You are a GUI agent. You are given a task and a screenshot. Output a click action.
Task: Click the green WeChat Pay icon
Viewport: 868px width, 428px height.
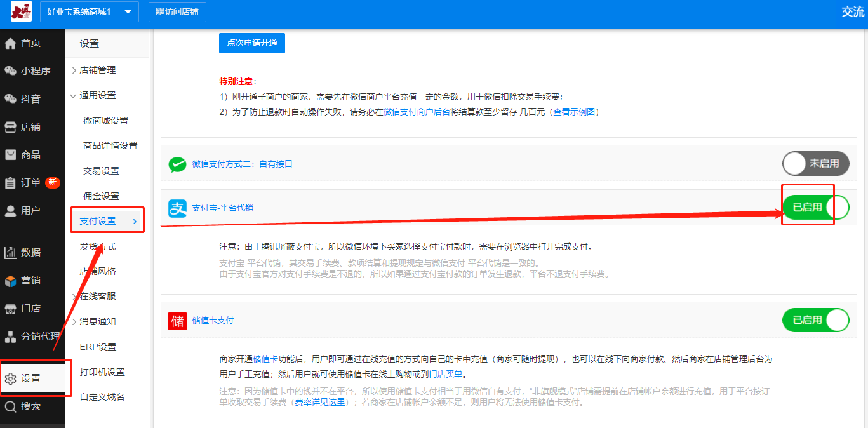pyautogui.click(x=177, y=164)
